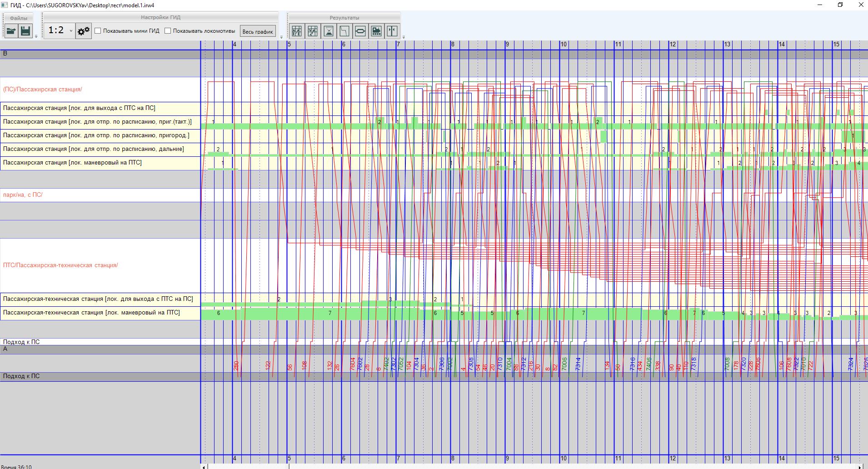Click the open file folder icon
Image resolution: width=868 pixels, height=469 pixels.
[11, 31]
